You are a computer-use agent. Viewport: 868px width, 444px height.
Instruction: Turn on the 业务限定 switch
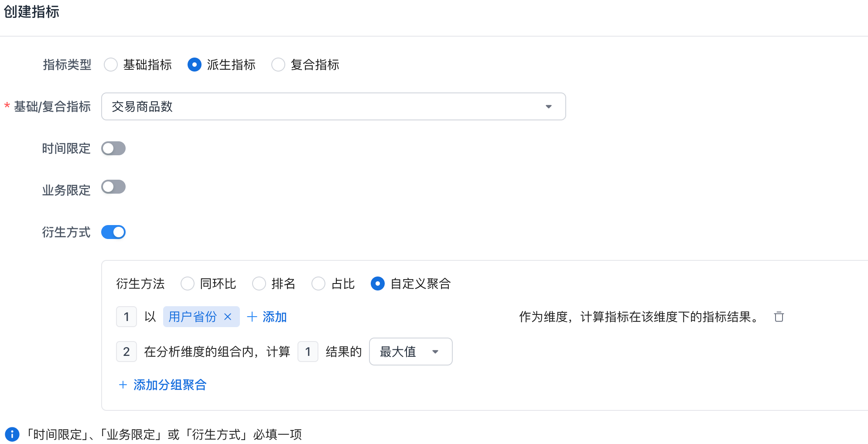point(113,187)
